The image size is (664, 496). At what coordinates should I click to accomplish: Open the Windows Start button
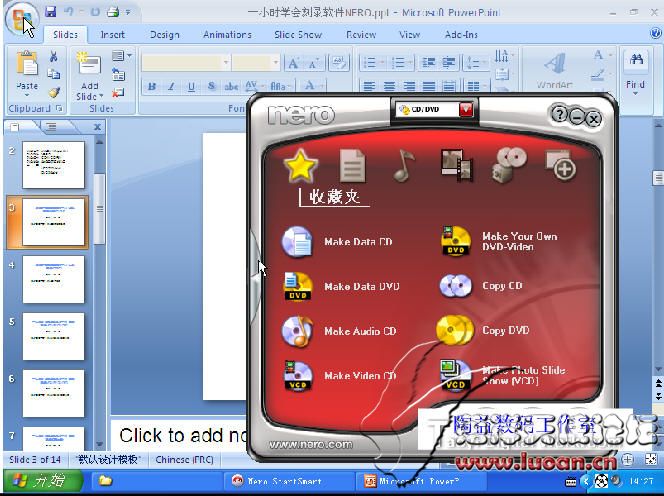[x=43, y=481]
